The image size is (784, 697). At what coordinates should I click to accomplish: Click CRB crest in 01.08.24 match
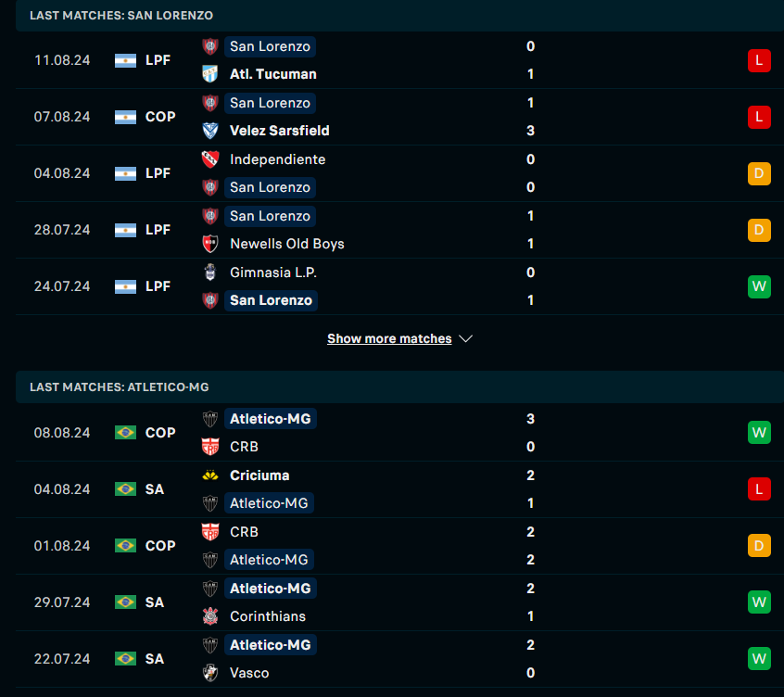pyautogui.click(x=210, y=532)
